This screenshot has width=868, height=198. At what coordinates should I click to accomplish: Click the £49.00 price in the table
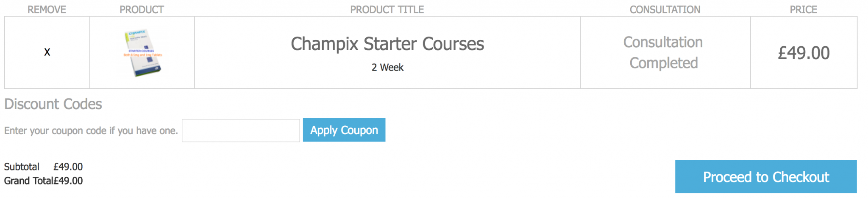click(804, 53)
